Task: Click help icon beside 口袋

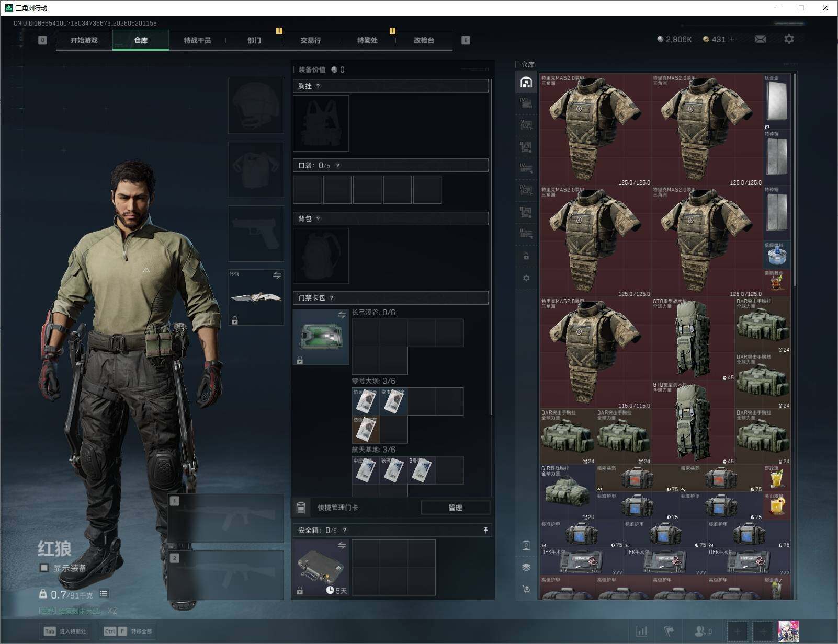Action: (x=338, y=166)
